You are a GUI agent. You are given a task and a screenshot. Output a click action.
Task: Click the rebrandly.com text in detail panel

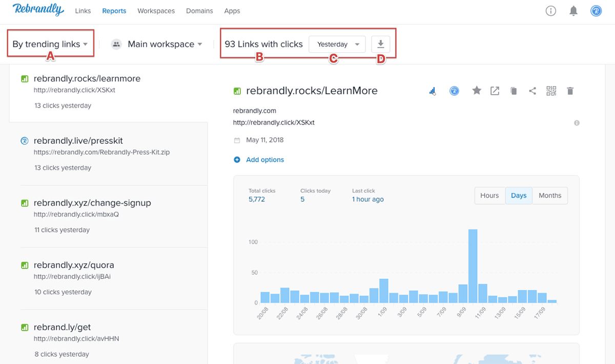(255, 111)
